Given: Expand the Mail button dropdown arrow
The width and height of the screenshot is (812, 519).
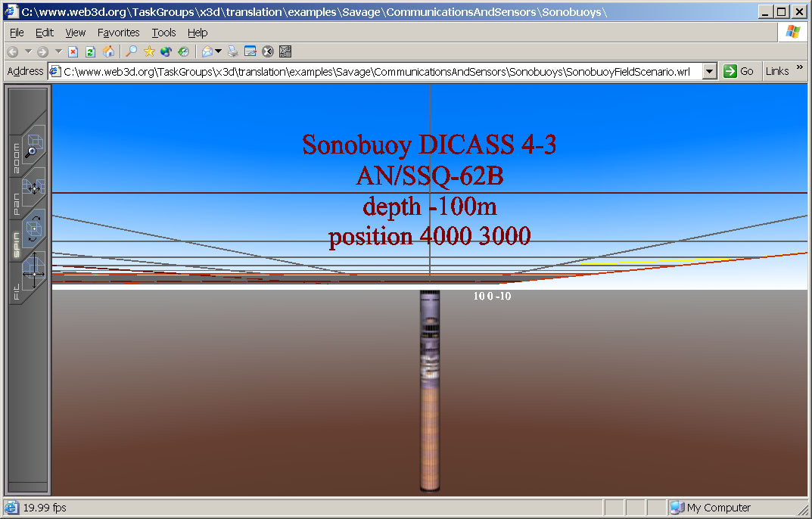Looking at the screenshot, I should pos(218,51).
